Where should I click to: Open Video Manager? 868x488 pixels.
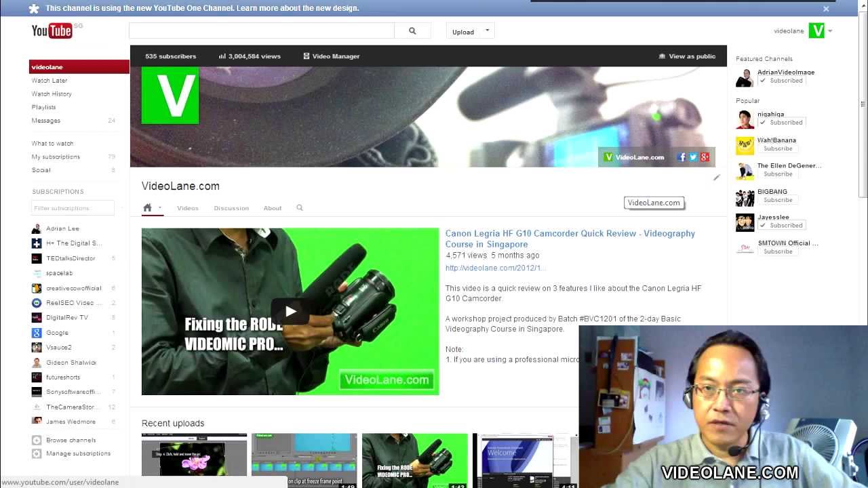(x=332, y=56)
